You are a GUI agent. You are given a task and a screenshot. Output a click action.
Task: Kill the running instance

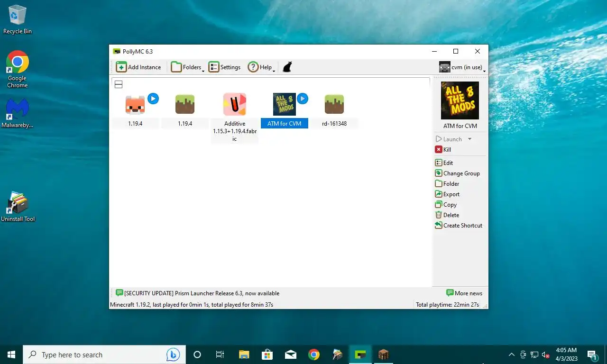tap(443, 150)
